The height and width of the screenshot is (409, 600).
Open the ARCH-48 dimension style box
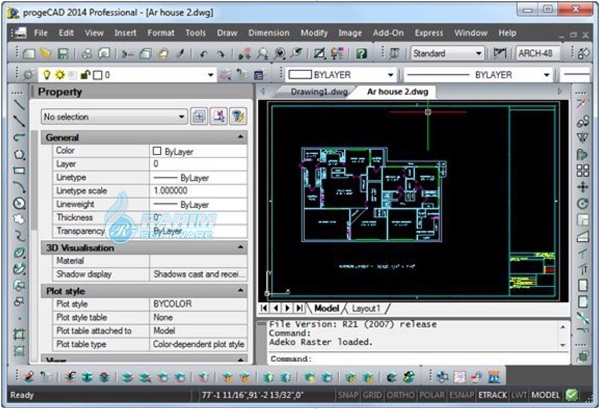(x=538, y=54)
